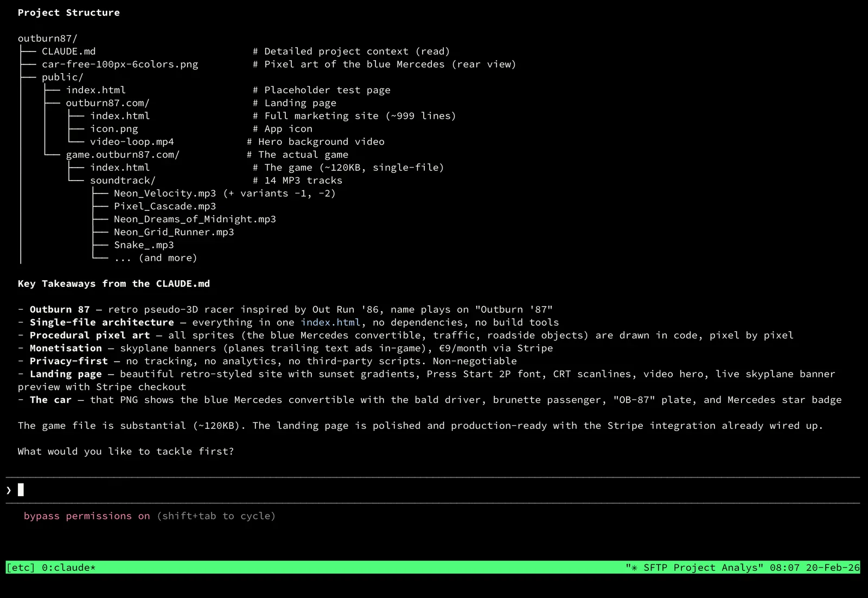
Task: Click 'What would you like to tackle first?'
Action: pos(126,452)
